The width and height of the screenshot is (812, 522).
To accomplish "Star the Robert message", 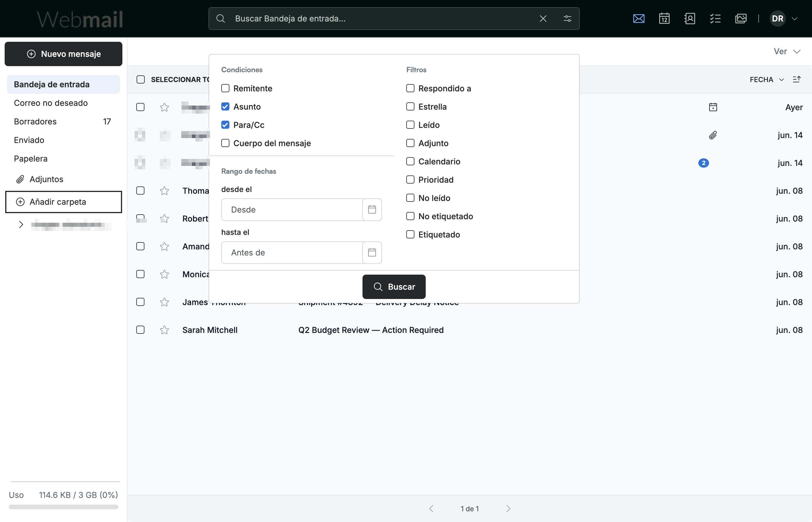I will (164, 219).
